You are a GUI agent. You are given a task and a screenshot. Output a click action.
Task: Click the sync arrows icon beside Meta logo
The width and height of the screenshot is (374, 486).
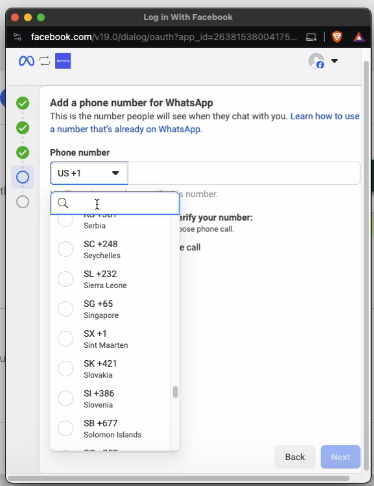click(x=45, y=61)
